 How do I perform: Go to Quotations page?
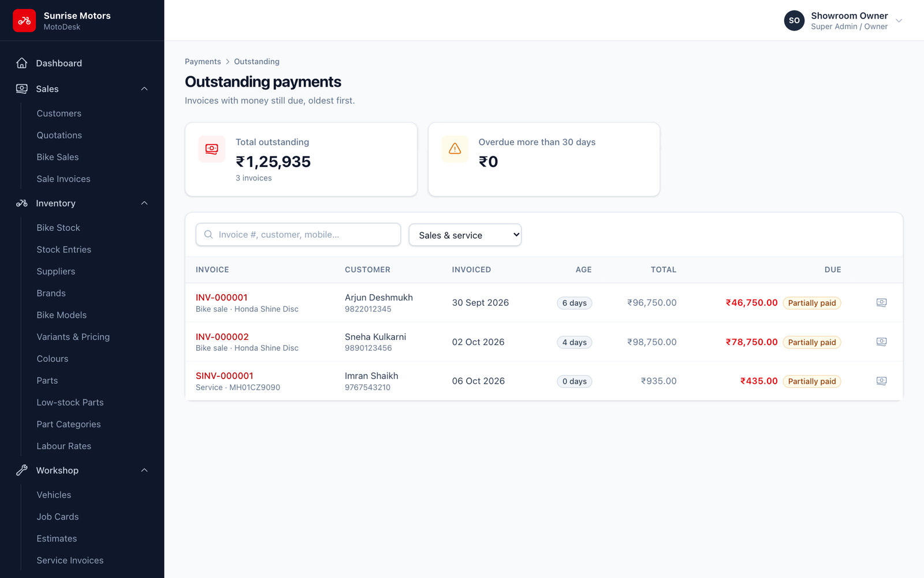pyautogui.click(x=59, y=135)
